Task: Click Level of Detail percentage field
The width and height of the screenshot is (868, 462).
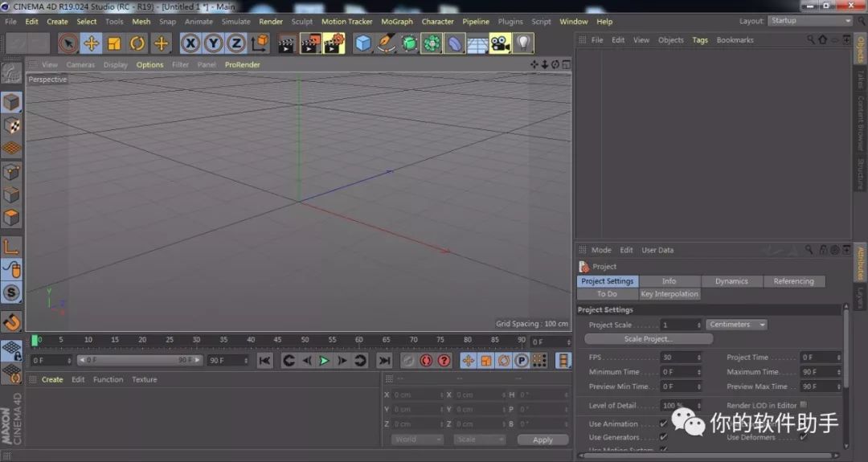Action: click(681, 406)
